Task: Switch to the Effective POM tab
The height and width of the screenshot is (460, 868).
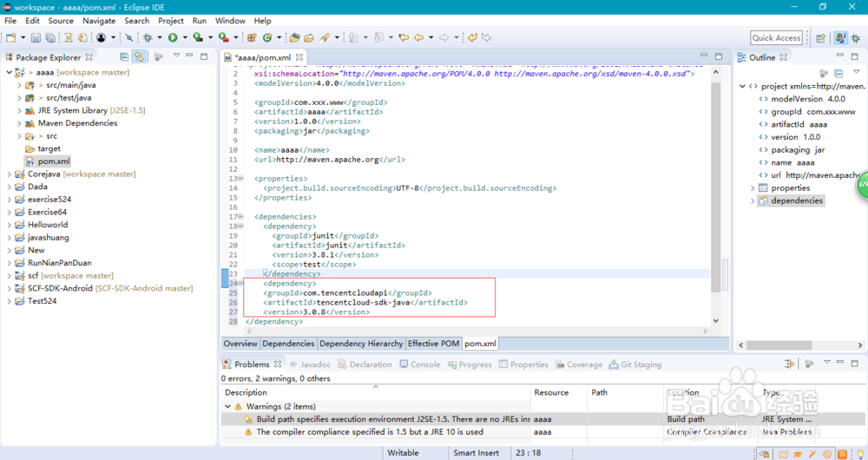Action: pyautogui.click(x=433, y=344)
